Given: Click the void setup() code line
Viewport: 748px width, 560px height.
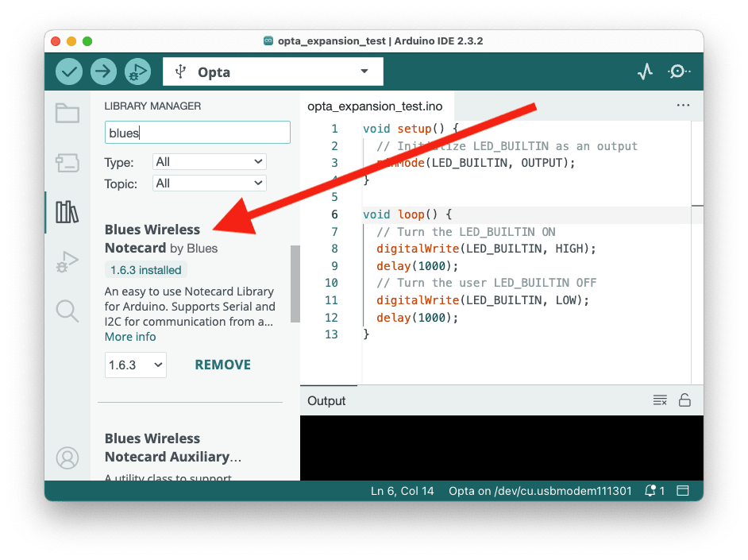Looking at the screenshot, I should coord(411,129).
